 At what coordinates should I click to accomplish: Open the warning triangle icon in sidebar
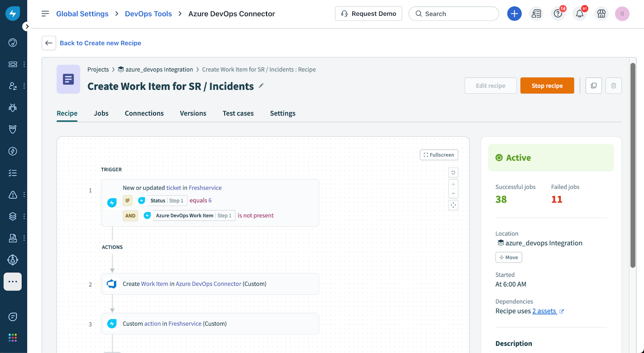pyautogui.click(x=13, y=195)
